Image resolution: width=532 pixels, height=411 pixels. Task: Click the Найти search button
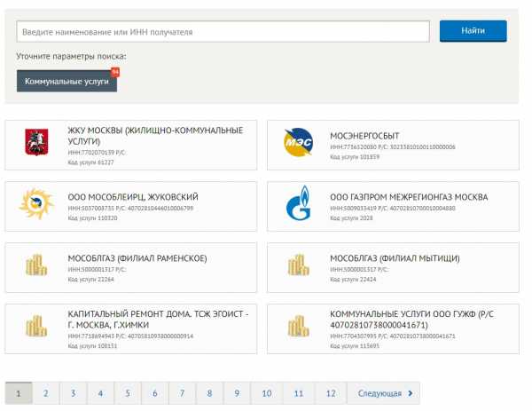point(473,31)
